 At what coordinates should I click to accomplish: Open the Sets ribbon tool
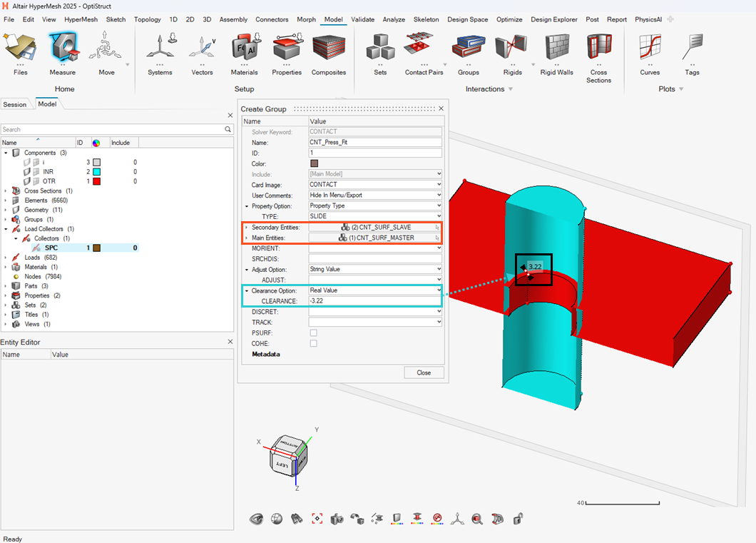point(380,53)
